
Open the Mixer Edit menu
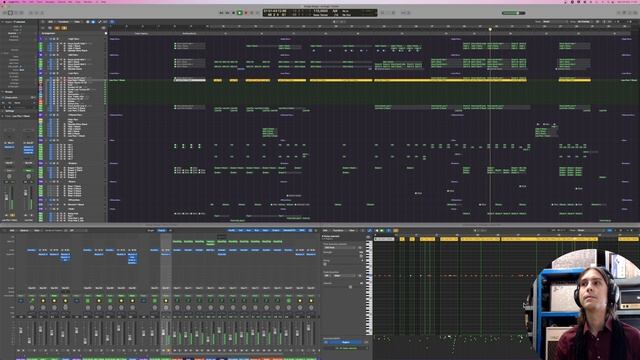tap(12, 231)
